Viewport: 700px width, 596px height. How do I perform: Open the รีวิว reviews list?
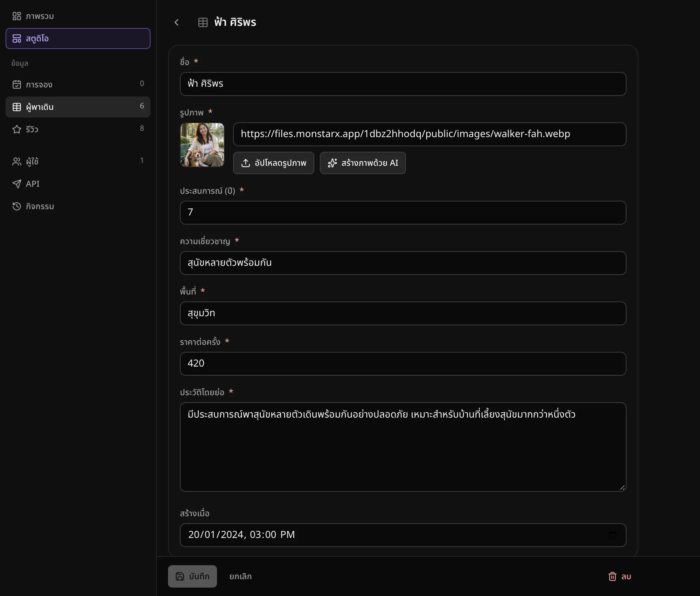pyautogui.click(x=78, y=129)
